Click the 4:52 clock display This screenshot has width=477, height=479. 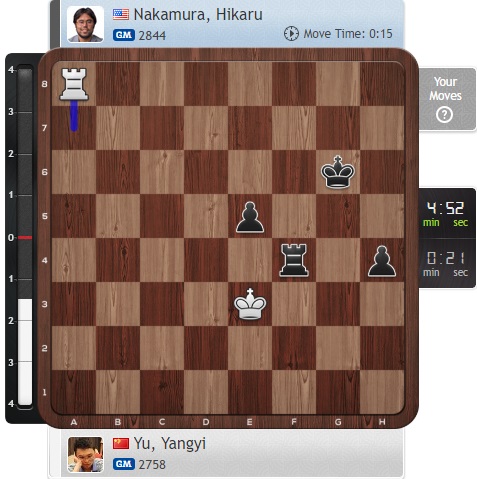click(447, 214)
